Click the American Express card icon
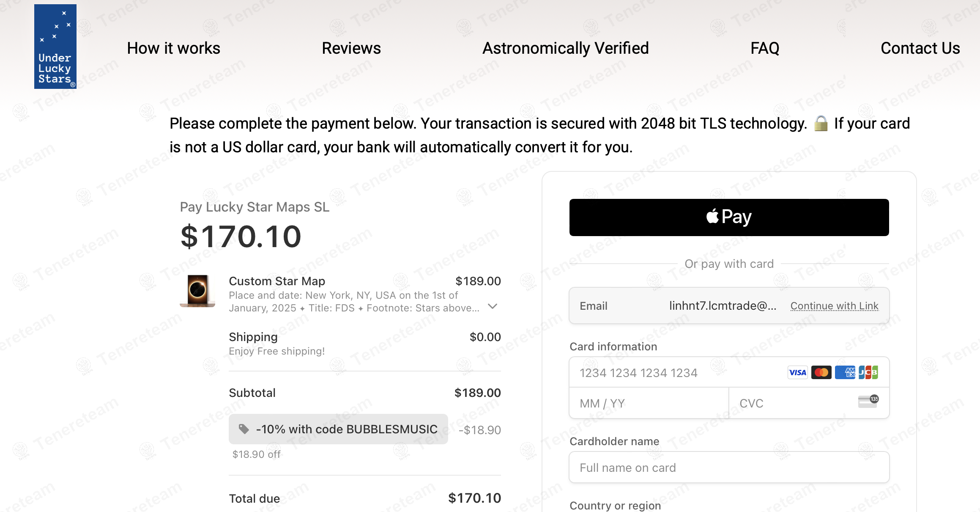The image size is (980, 512). coord(845,372)
